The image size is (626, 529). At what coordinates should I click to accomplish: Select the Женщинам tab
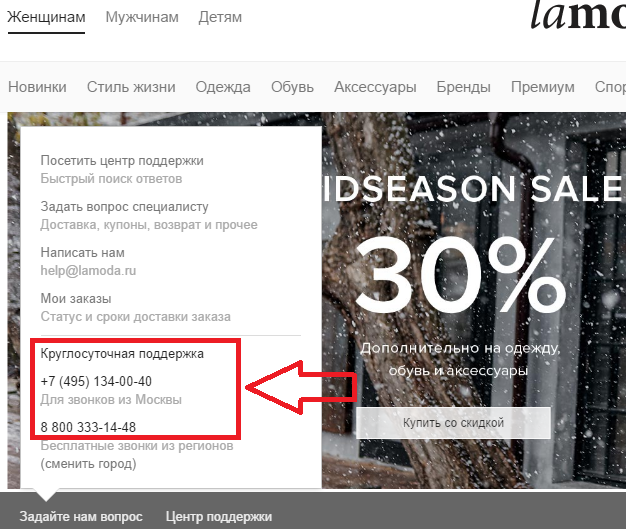click(x=46, y=17)
